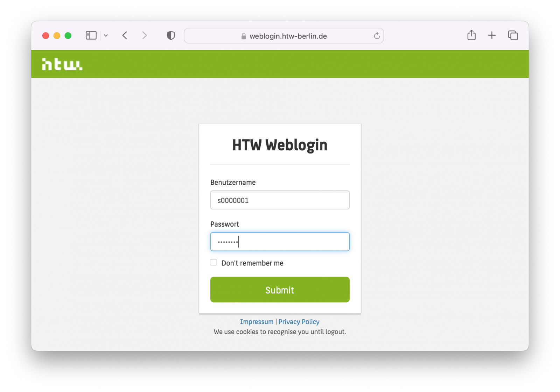Show tab overview icon
The width and height of the screenshot is (560, 392).
513,35
